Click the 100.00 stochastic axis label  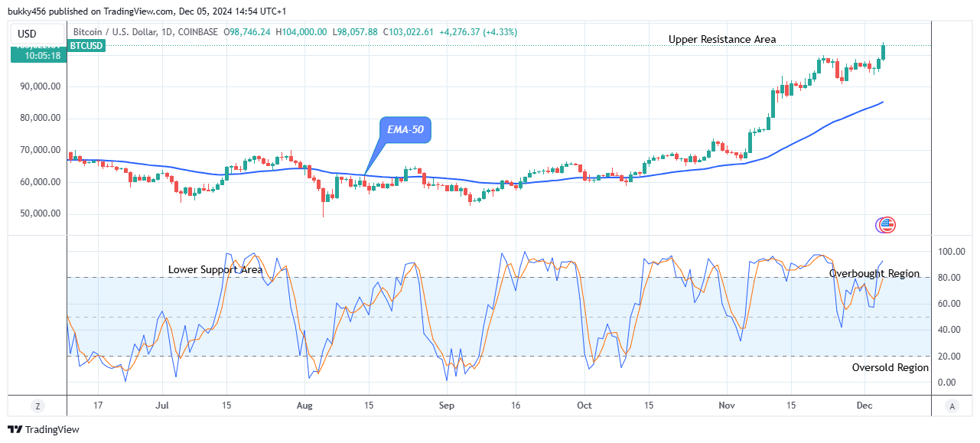tap(950, 251)
